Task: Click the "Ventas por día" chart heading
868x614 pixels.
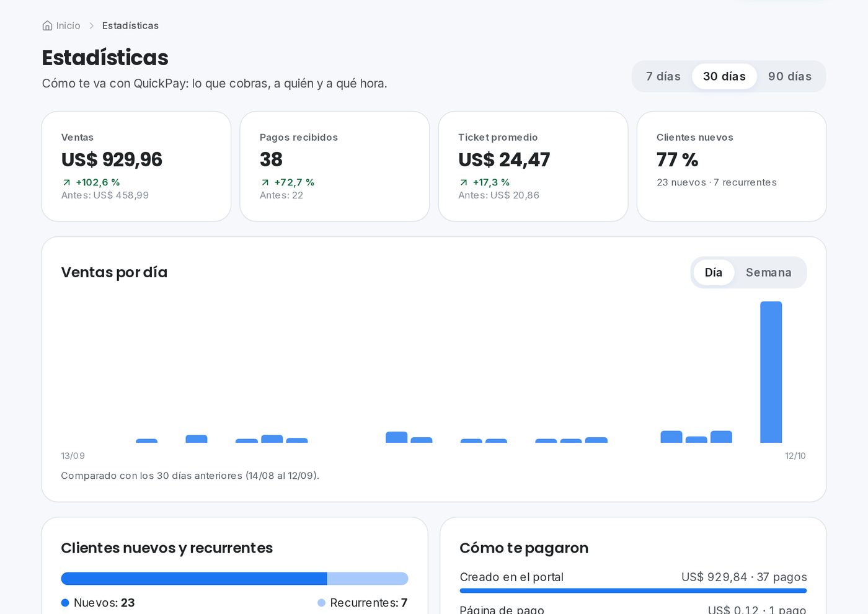Action: 114,272
